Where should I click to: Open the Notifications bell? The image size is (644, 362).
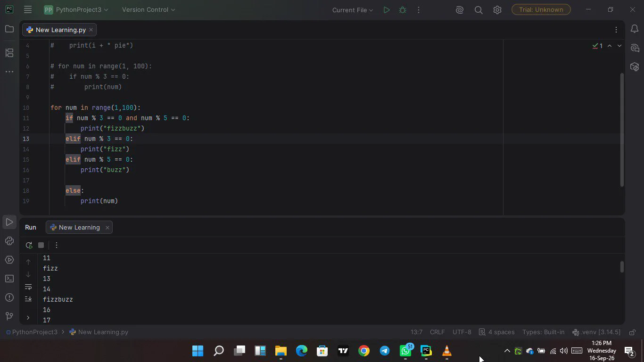pyautogui.click(x=635, y=29)
